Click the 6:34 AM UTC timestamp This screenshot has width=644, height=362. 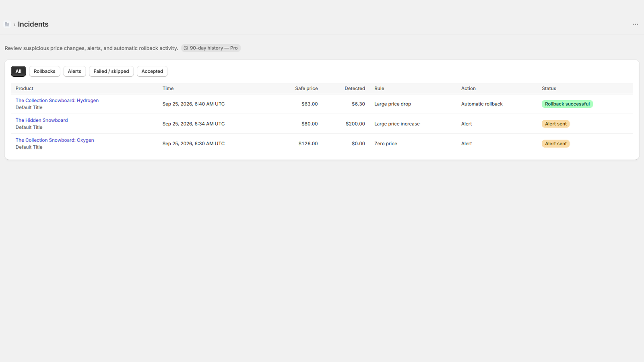[194, 124]
